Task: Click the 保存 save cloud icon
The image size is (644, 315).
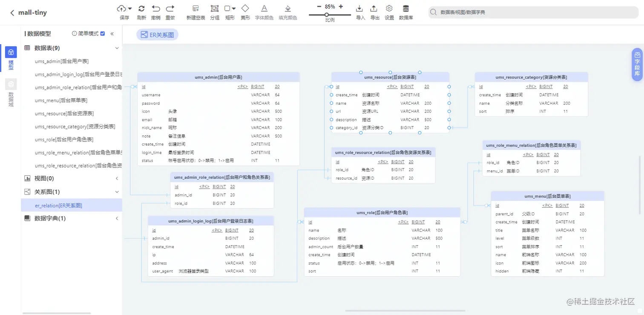Action: (x=121, y=8)
